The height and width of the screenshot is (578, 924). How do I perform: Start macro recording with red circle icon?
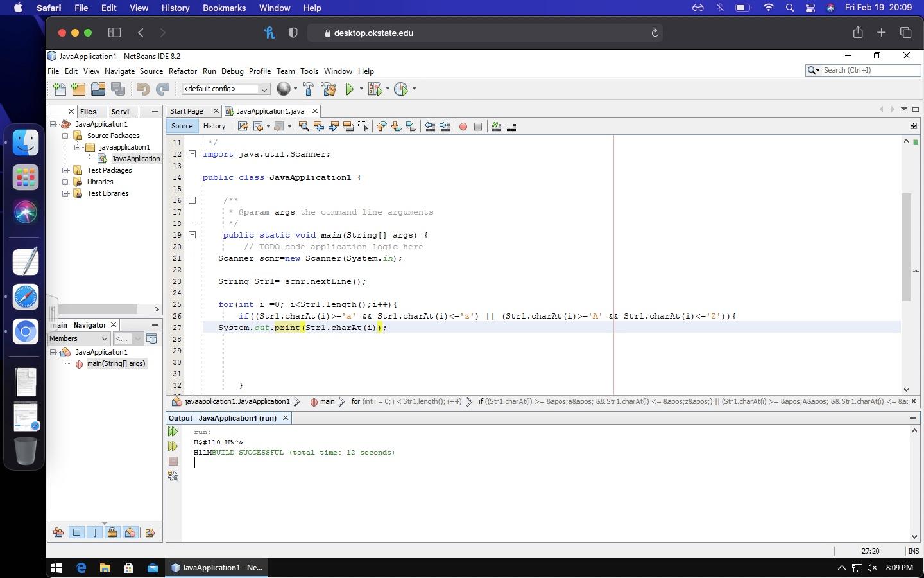[463, 127]
